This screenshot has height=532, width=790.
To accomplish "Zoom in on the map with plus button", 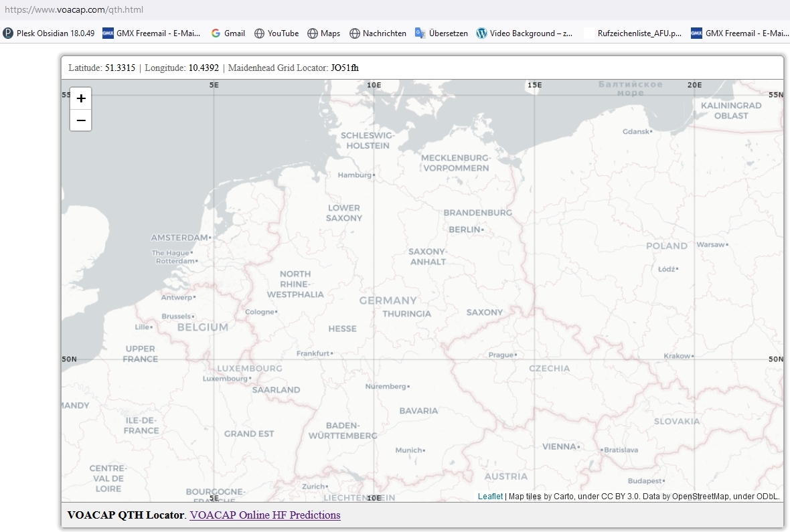I will pyautogui.click(x=81, y=98).
